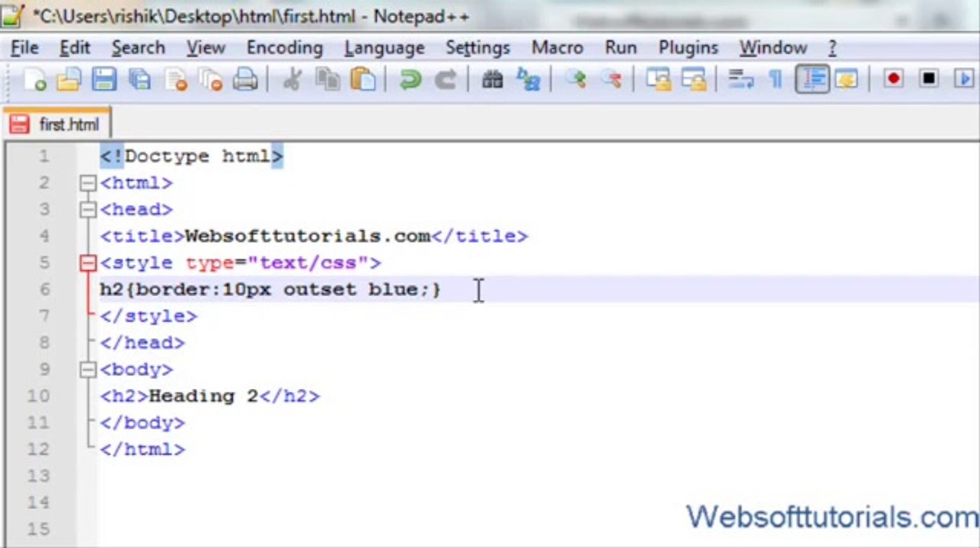The image size is (980, 548).
Task: Collapse the body tag fold on line 9
Action: click(88, 369)
